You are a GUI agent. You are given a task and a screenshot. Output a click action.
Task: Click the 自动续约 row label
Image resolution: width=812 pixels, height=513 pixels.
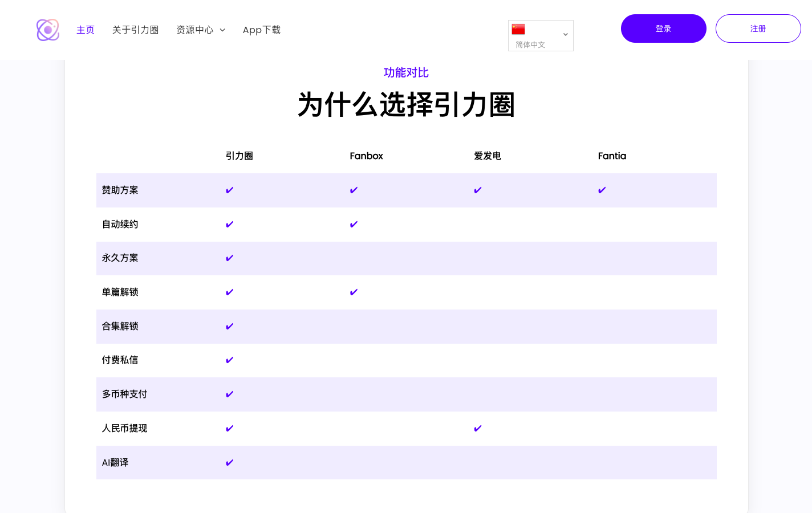pos(120,224)
